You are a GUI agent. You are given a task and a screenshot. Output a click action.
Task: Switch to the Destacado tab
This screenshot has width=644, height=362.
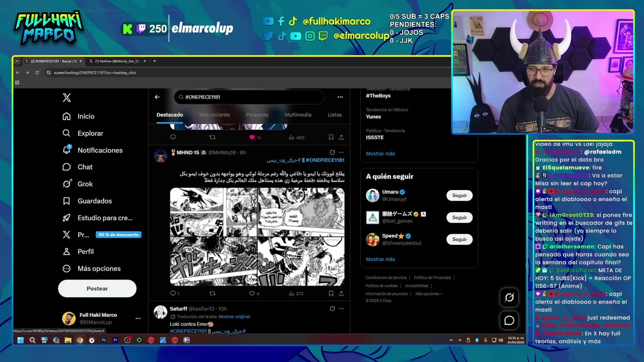pyautogui.click(x=170, y=115)
